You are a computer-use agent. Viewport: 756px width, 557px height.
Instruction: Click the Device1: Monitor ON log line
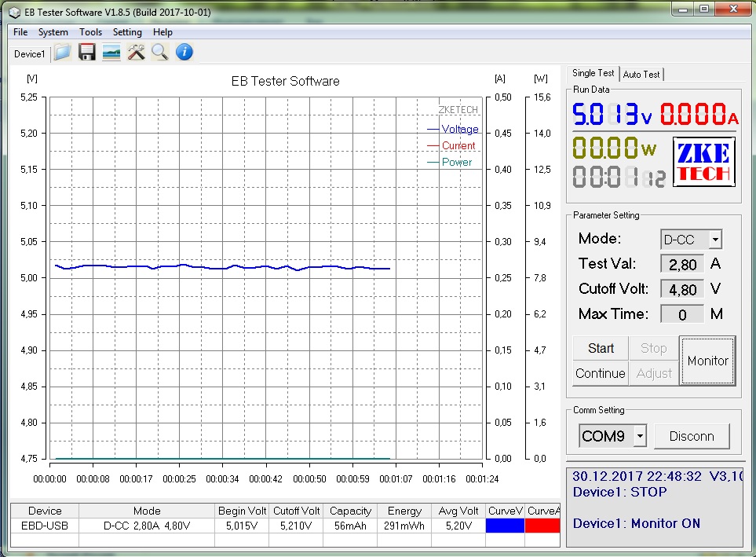[637, 523]
